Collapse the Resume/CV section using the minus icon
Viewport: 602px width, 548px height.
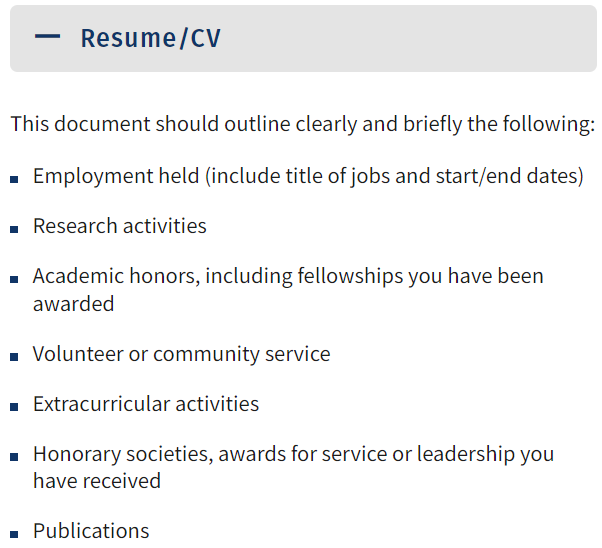click(x=47, y=36)
